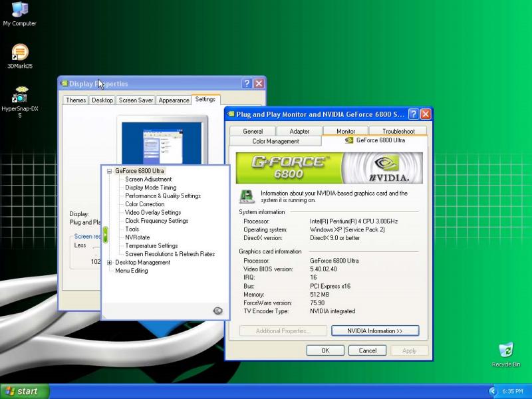Show hidden icons in system tray
Image resolution: width=532 pixels, height=399 pixels.
point(492,392)
